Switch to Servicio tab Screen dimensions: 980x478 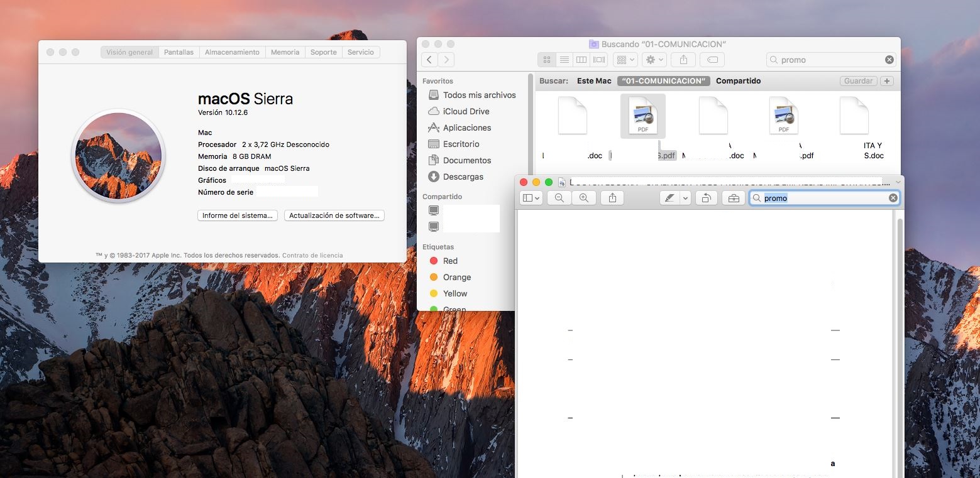(x=361, y=52)
